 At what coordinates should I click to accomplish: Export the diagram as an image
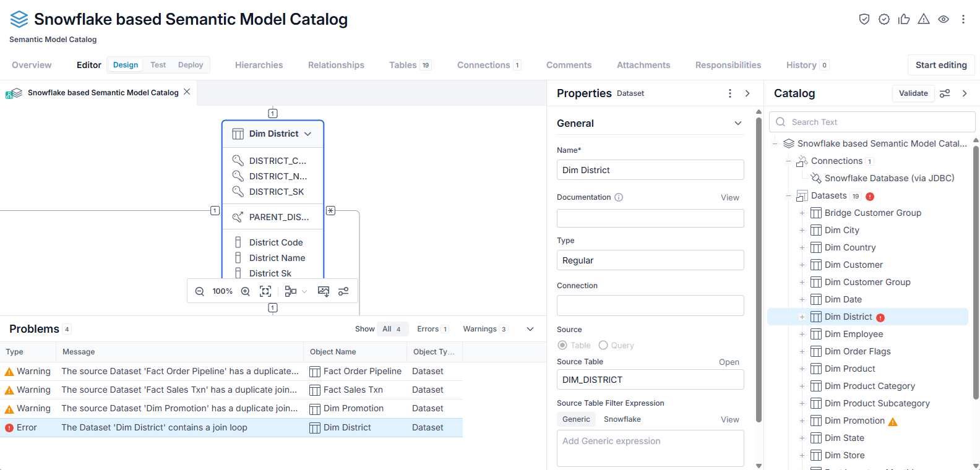pyautogui.click(x=324, y=291)
